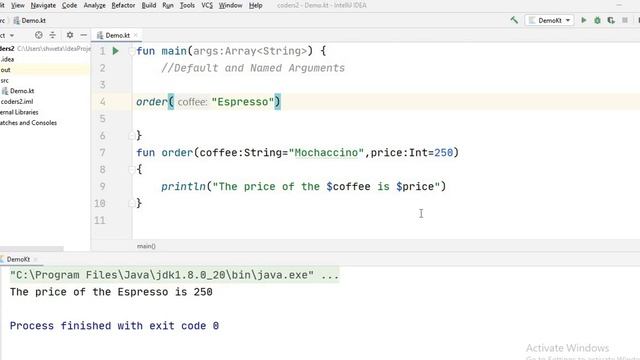Open the VCS menu
This screenshot has height=360, width=640.
[207, 5]
